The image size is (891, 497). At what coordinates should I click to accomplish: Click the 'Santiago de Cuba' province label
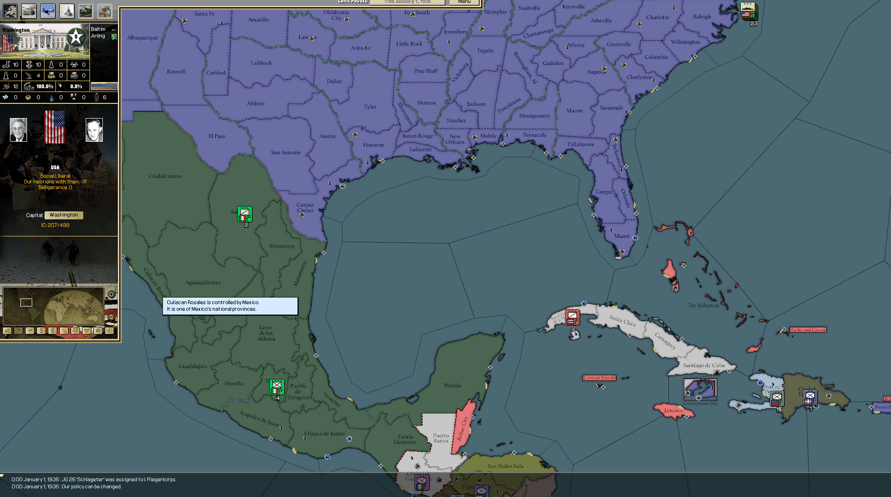tap(704, 365)
